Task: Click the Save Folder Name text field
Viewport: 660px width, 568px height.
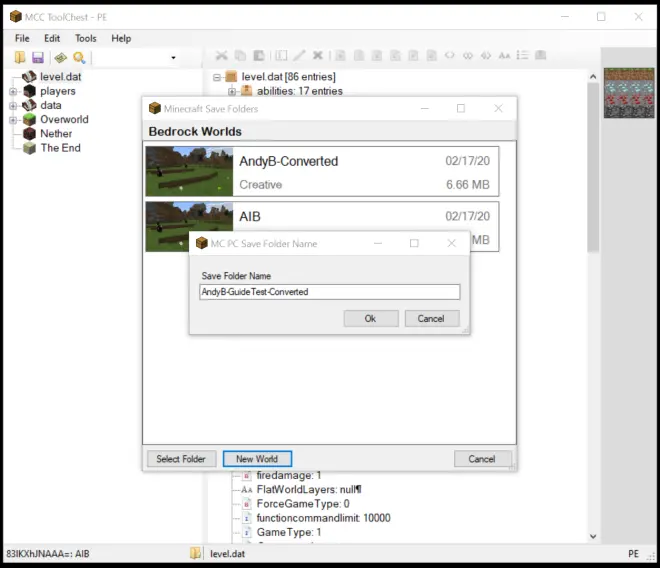Action: click(x=330, y=292)
